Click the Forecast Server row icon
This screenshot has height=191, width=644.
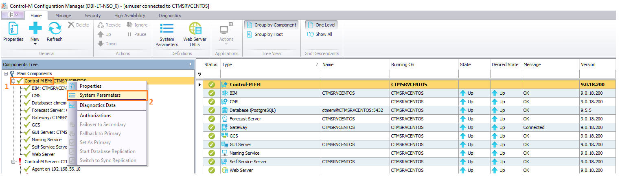[225, 119]
